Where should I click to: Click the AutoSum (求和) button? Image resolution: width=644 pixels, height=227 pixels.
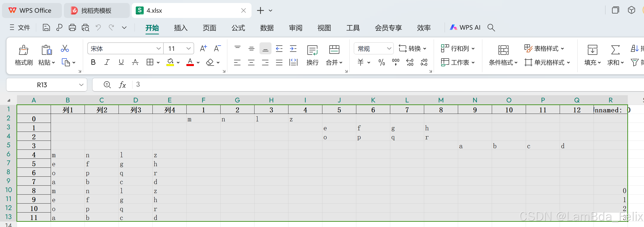(616, 55)
